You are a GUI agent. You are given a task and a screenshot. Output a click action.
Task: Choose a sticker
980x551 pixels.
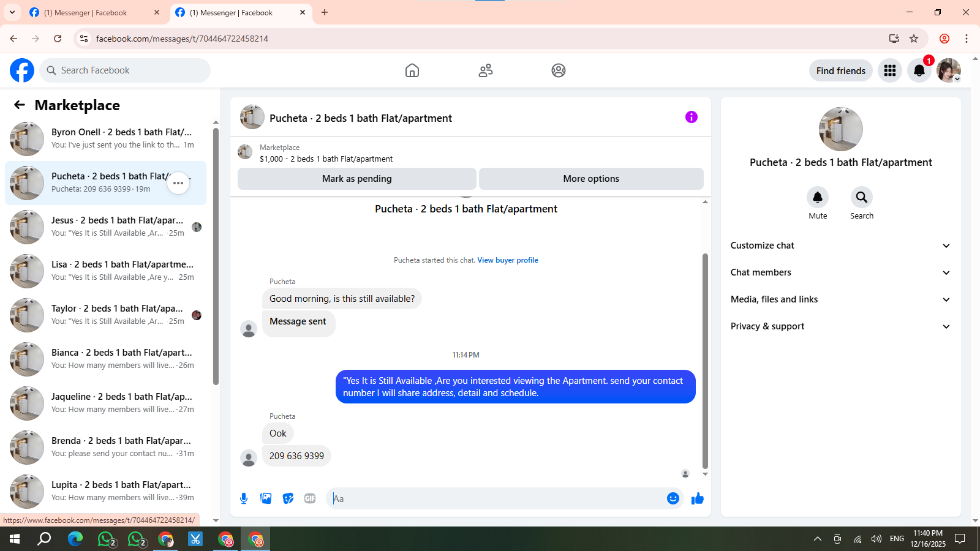(288, 498)
